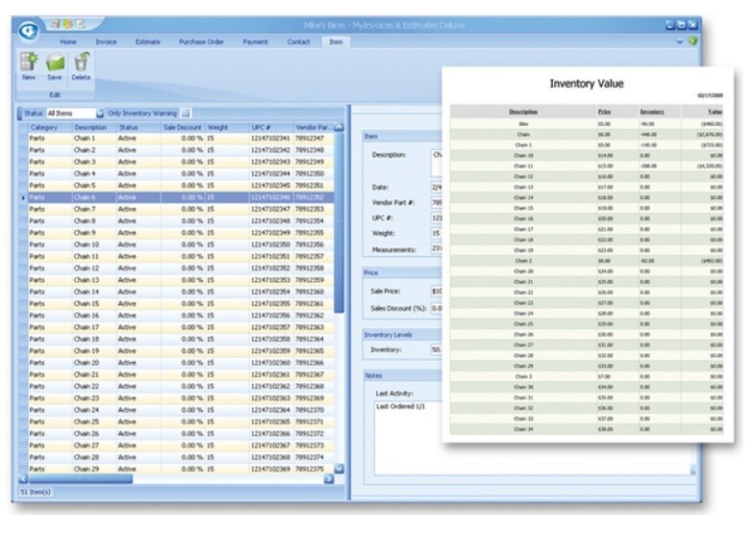756x539 pixels.
Task: Sort by the Category column header
Action: [50, 127]
